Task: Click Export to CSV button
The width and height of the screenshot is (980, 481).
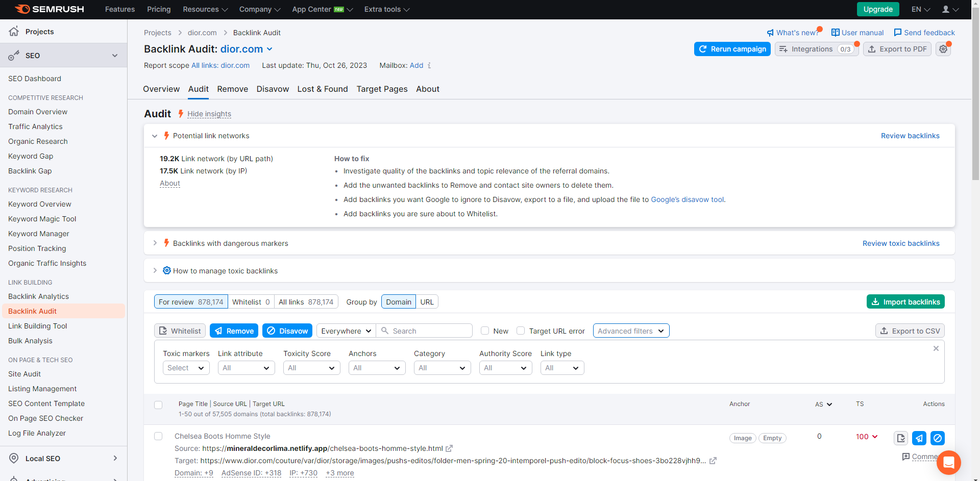Action: (910, 331)
